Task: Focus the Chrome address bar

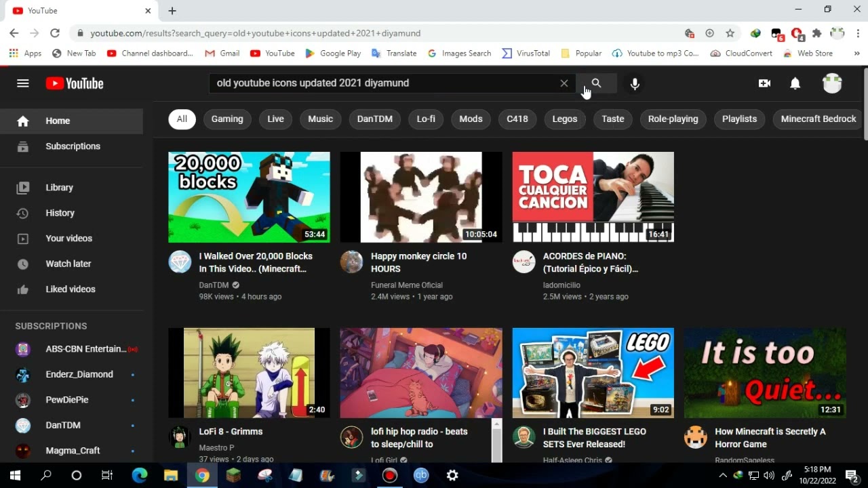Action: [x=380, y=33]
